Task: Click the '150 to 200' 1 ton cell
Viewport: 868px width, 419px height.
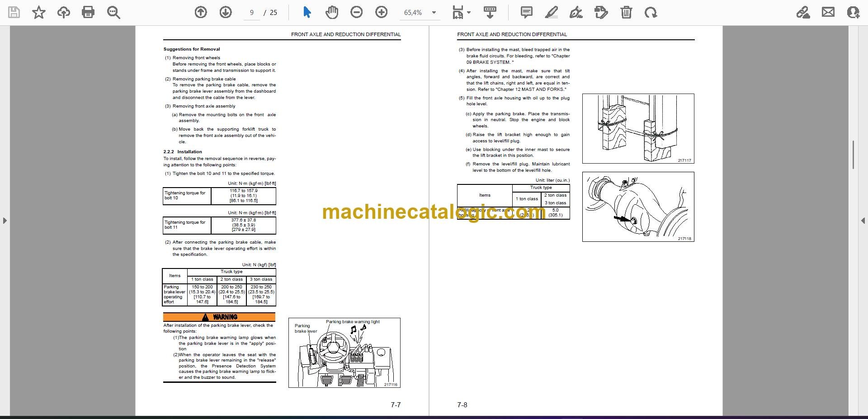Action: point(202,294)
